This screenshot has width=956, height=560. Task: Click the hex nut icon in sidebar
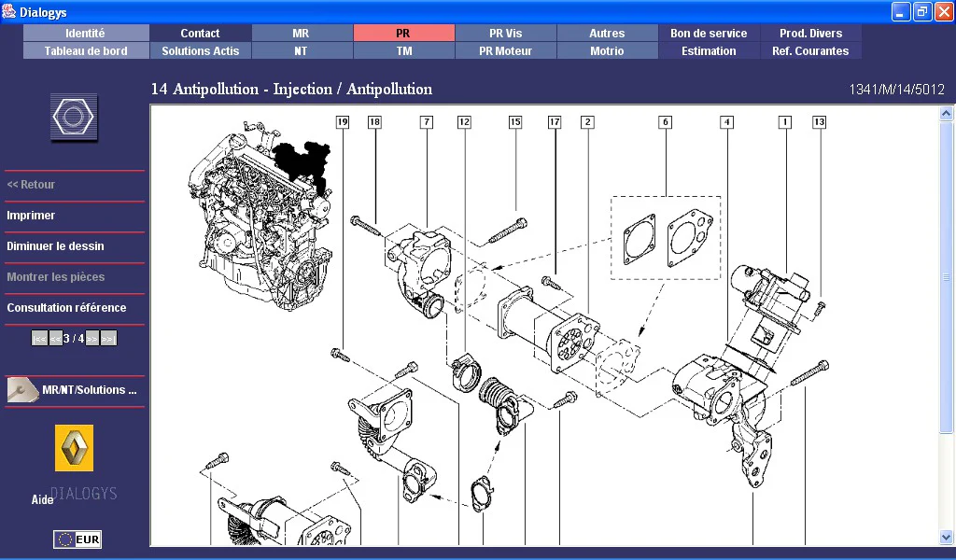pos(74,118)
